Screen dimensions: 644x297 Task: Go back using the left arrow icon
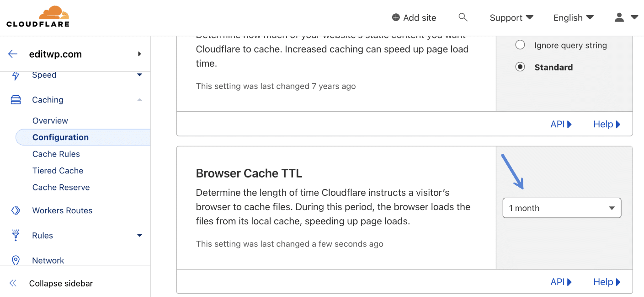click(13, 54)
